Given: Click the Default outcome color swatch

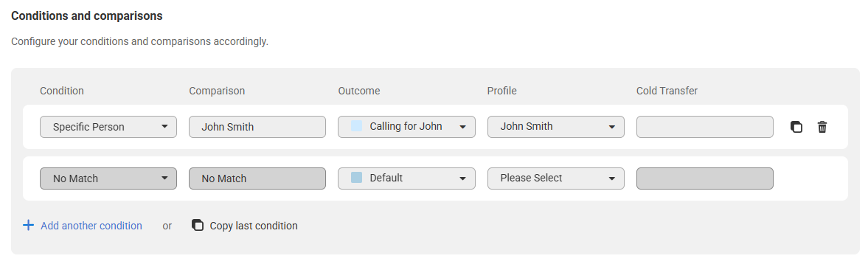Looking at the screenshot, I should click(x=356, y=178).
